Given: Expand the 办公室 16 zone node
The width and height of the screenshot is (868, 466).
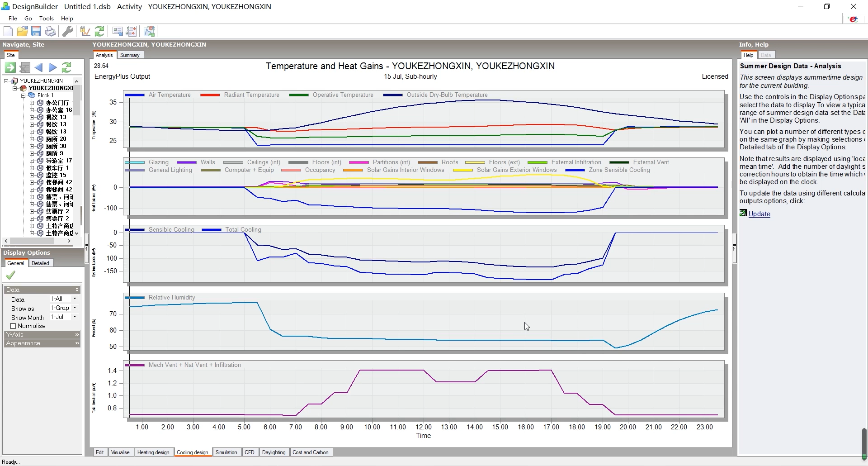Looking at the screenshot, I should pos(32,110).
